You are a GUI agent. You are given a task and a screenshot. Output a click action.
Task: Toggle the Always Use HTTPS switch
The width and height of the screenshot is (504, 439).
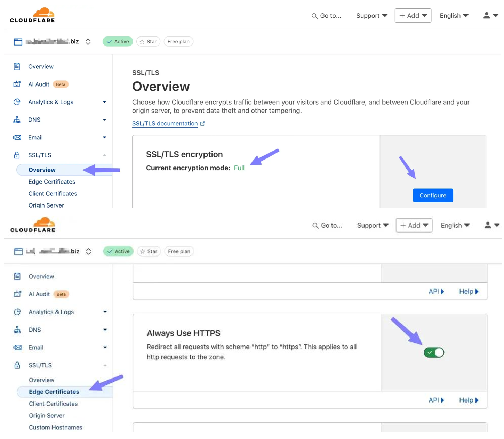pyautogui.click(x=434, y=352)
